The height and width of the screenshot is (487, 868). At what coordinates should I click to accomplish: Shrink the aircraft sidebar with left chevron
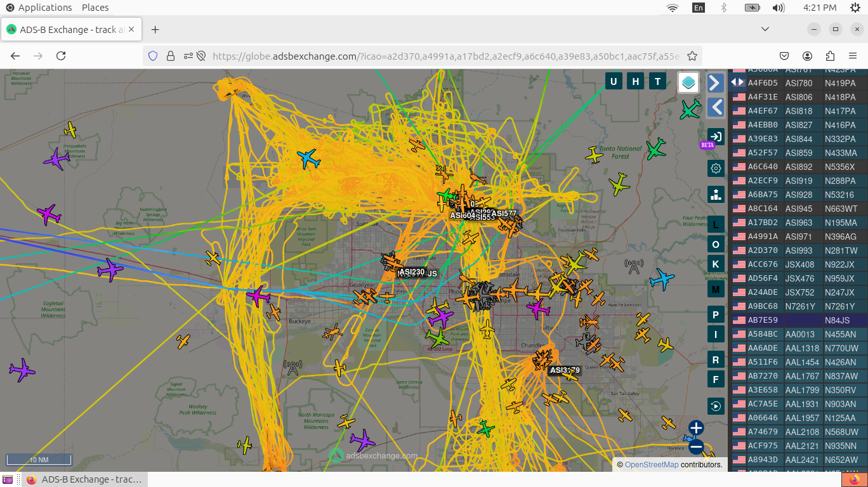point(715,107)
